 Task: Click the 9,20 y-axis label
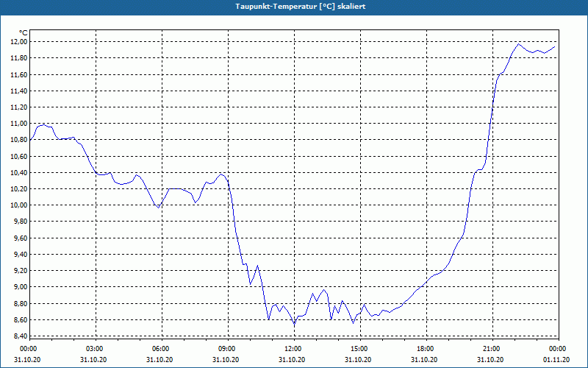pyautogui.click(x=22, y=271)
